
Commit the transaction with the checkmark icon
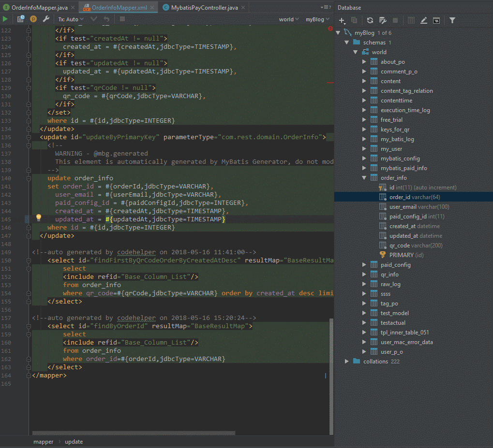coord(93,18)
